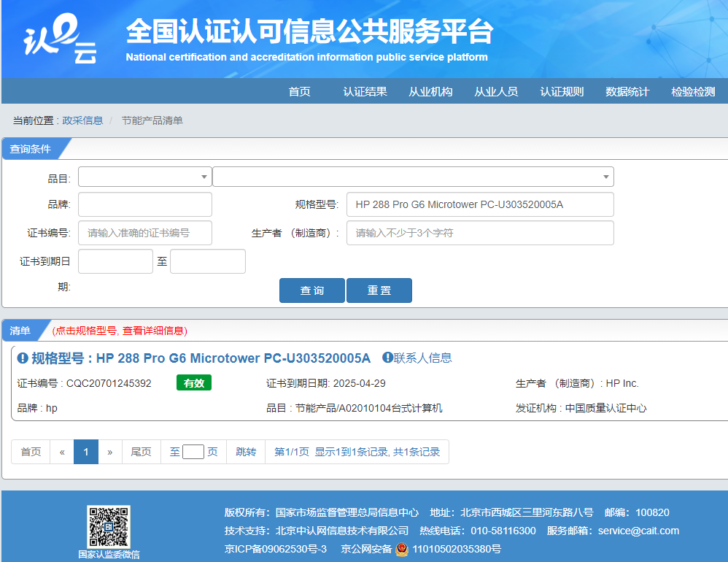Click manufacturer text HP Inc.
This screenshot has width=728, height=562.
click(622, 383)
